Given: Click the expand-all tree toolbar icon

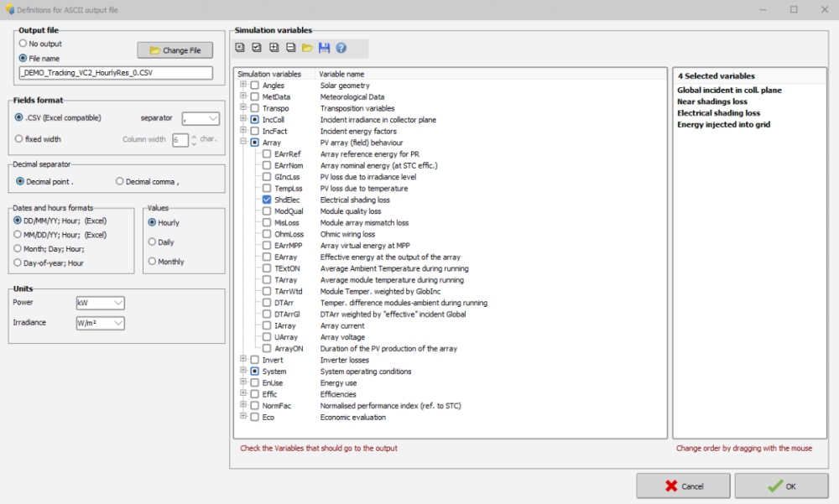Looking at the screenshot, I should (274, 48).
